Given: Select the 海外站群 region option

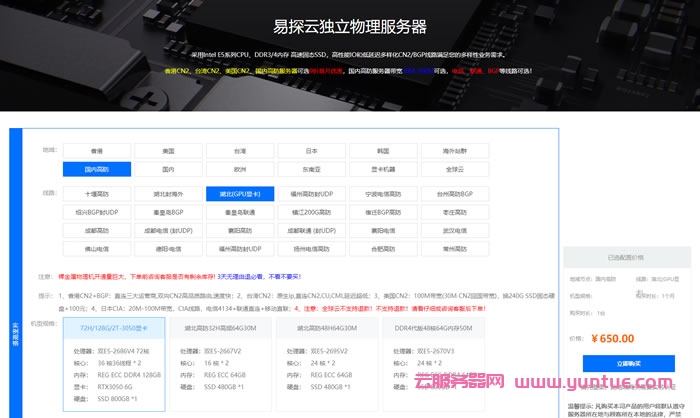Looking at the screenshot, I should click(x=455, y=150).
